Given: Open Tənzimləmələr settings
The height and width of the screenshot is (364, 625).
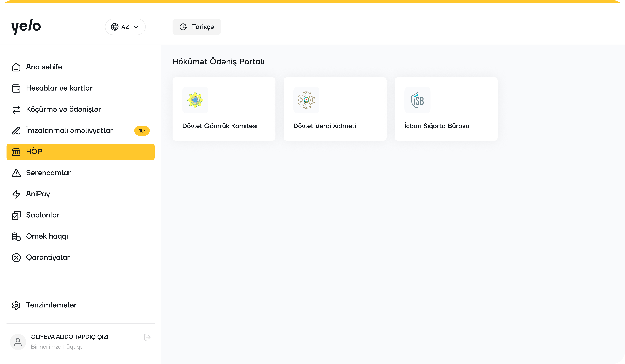Looking at the screenshot, I should (80, 305).
